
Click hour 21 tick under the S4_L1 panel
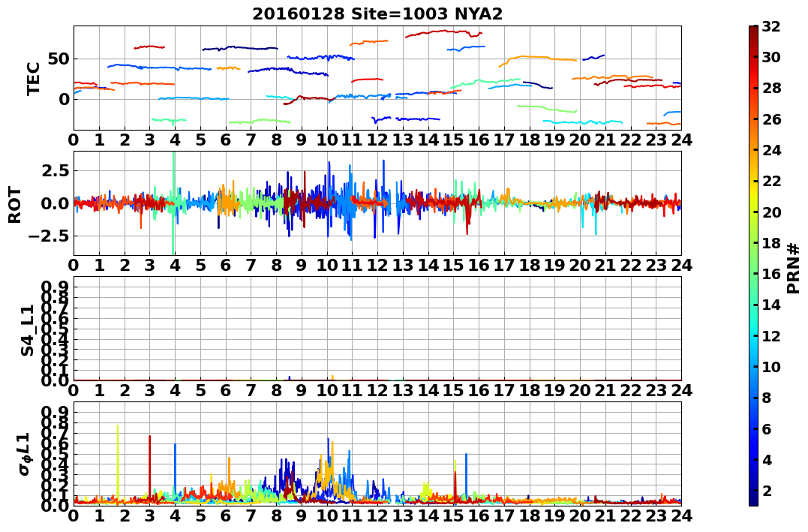[x=605, y=391]
